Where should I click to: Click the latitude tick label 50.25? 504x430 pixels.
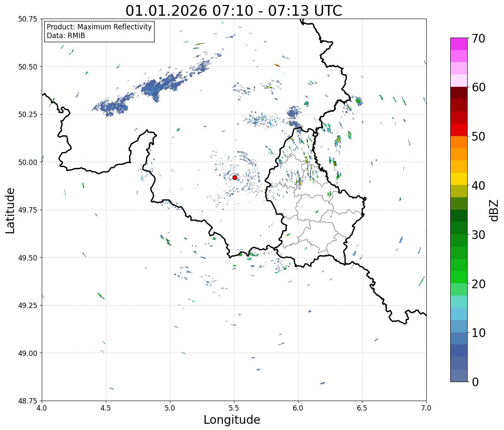[27, 115]
